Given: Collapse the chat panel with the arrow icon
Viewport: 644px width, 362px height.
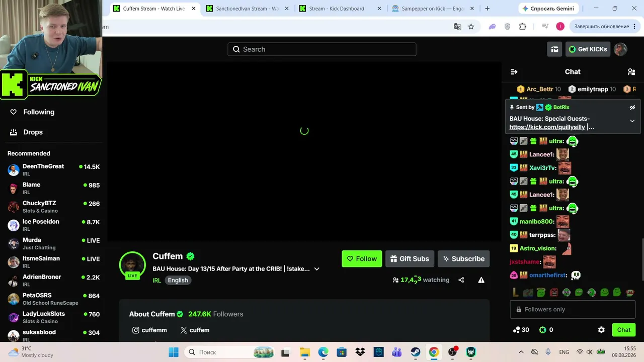Looking at the screenshot, I should click(x=514, y=72).
